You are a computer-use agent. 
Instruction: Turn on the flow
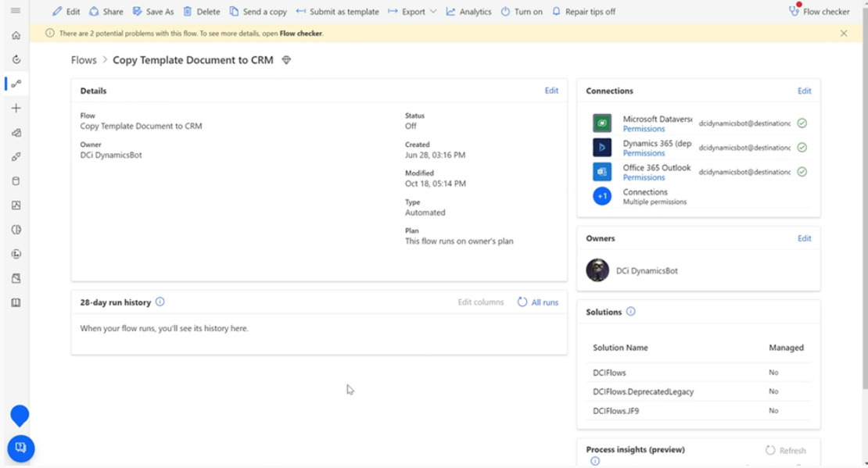coord(522,12)
